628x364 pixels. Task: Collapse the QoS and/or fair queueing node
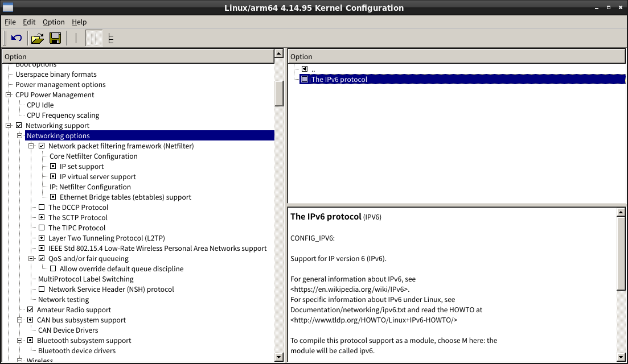tap(31, 259)
